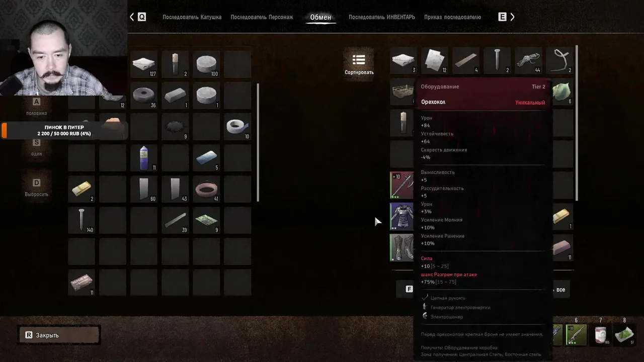Click the follower's cloth stack of 3

pyautogui.click(x=404, y=61)
